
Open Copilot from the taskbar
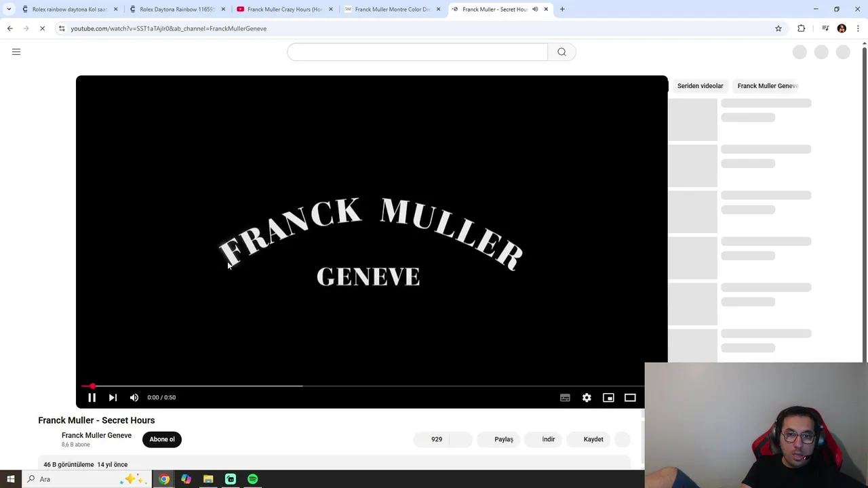[186, 479]
